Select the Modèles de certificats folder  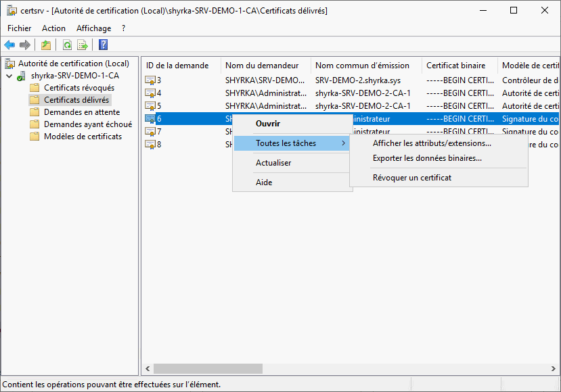click(83, 137)
